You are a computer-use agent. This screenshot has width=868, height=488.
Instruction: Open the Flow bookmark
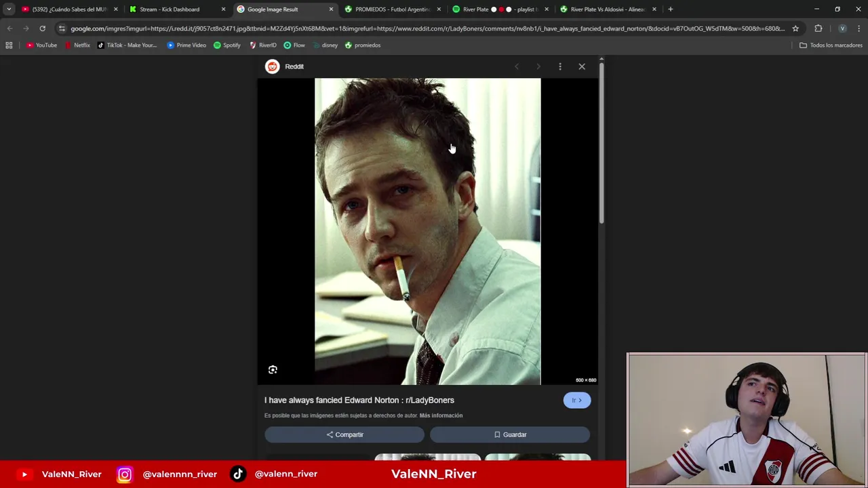pyautogui.click(x=294, y=45)
